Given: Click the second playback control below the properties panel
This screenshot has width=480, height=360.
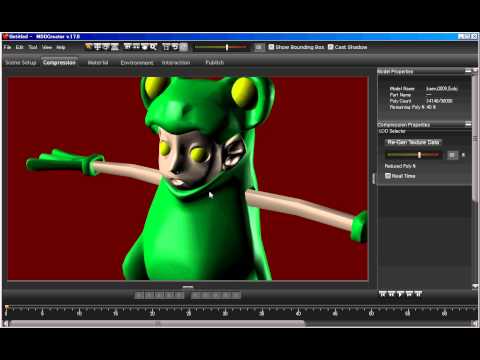Looking at the screenshot, I should (x=392, y=294).
